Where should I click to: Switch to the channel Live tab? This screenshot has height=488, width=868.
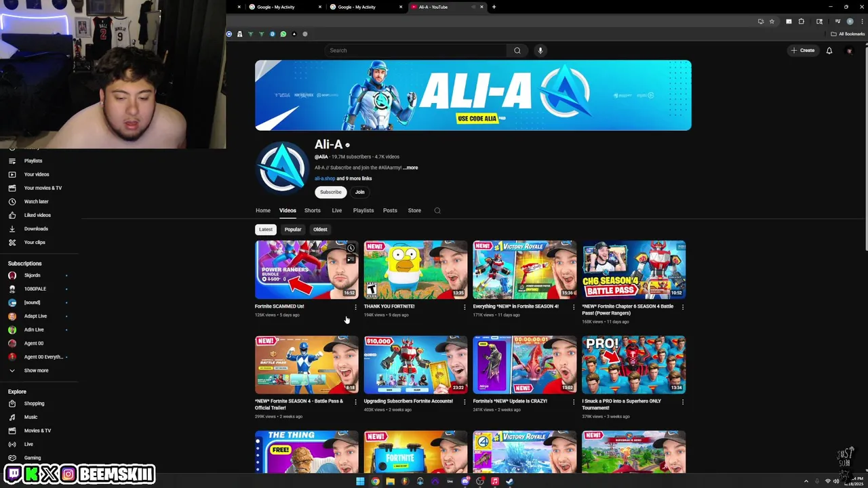coord(336,210)
